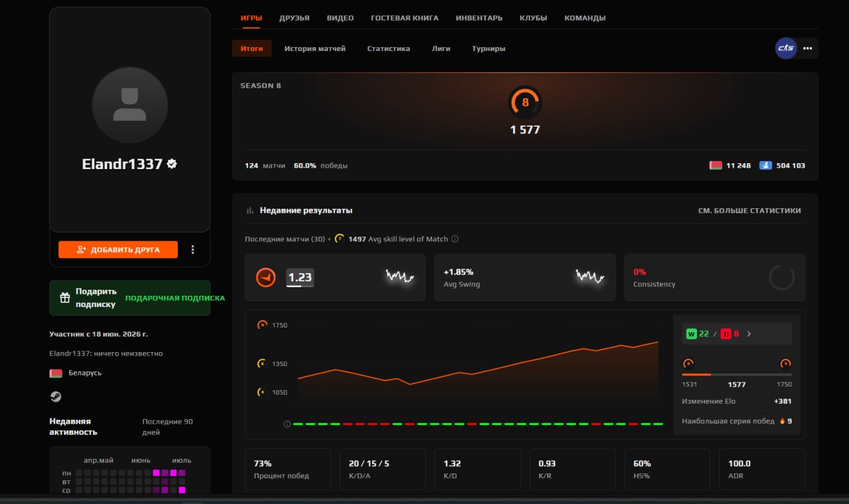The height and width of the screenshot is (504, 849).
Task: Open the КОМАНДЫ tab
Action: [x=585, y=18]
